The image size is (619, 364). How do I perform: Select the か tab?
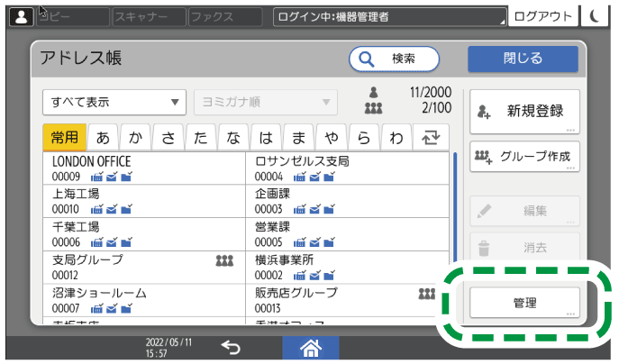(135, 137)
